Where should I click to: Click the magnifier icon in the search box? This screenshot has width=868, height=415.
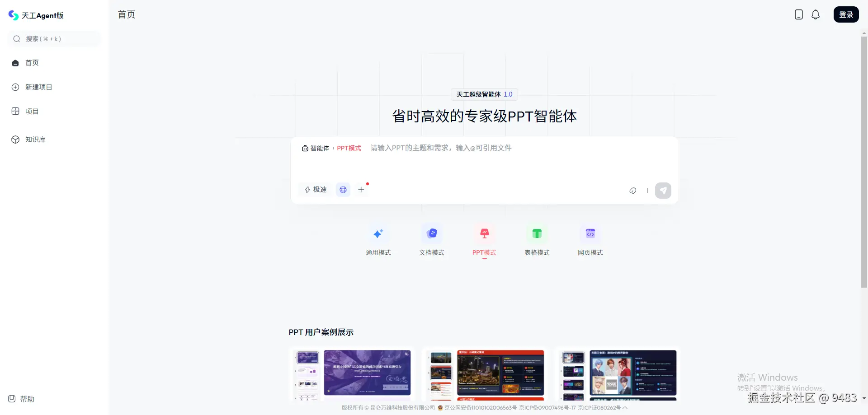click(17, 39)
